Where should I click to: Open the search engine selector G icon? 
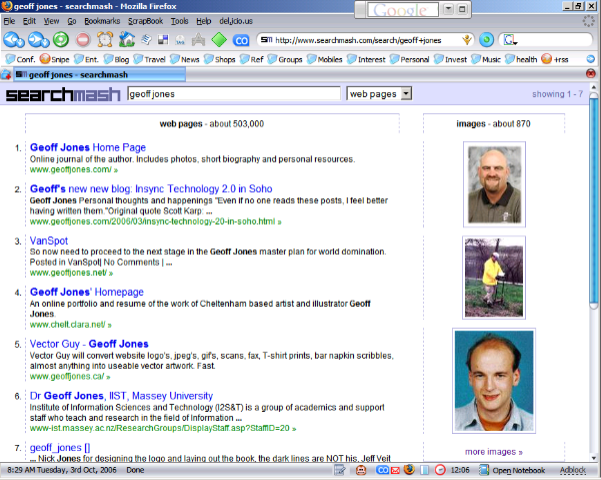[x=509, y=40]
